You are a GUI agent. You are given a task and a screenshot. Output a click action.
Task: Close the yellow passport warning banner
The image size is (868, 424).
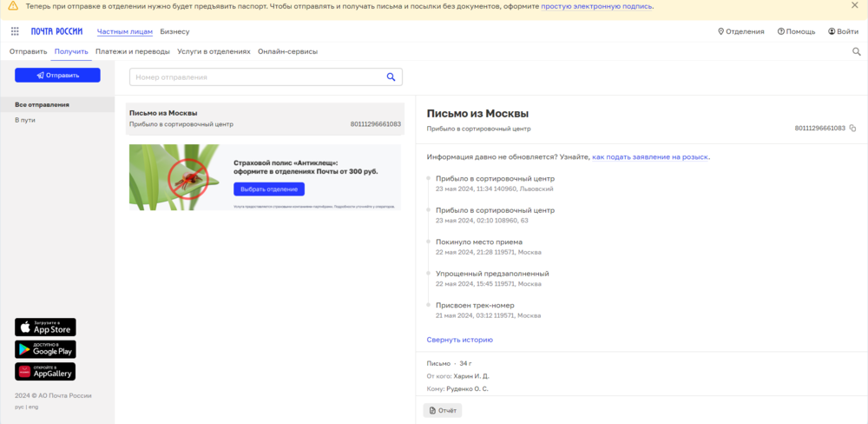click(854, 6)
